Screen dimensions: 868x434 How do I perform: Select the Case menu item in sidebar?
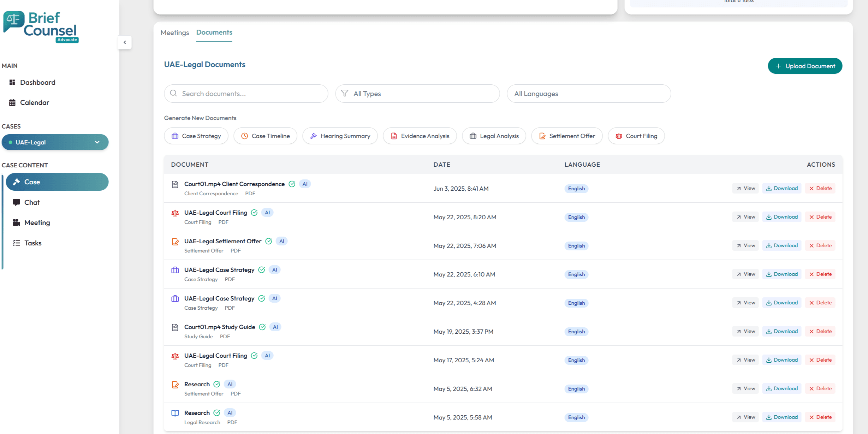tap(57, 182)
